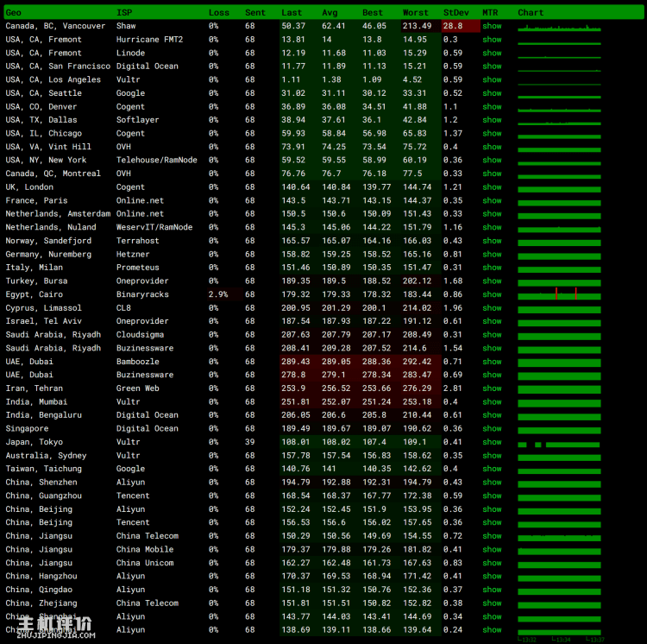The height and width of the screenshot is (644, 647).
Task: Click 'show' for New York Telehouse/RamNode row
Action: click(x=492, y=161)
